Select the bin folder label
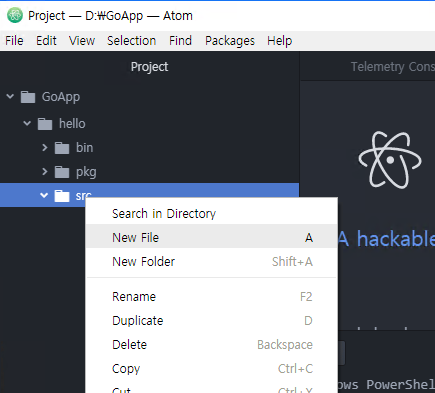Screen dimensions: 435x393 pos(84,148)
